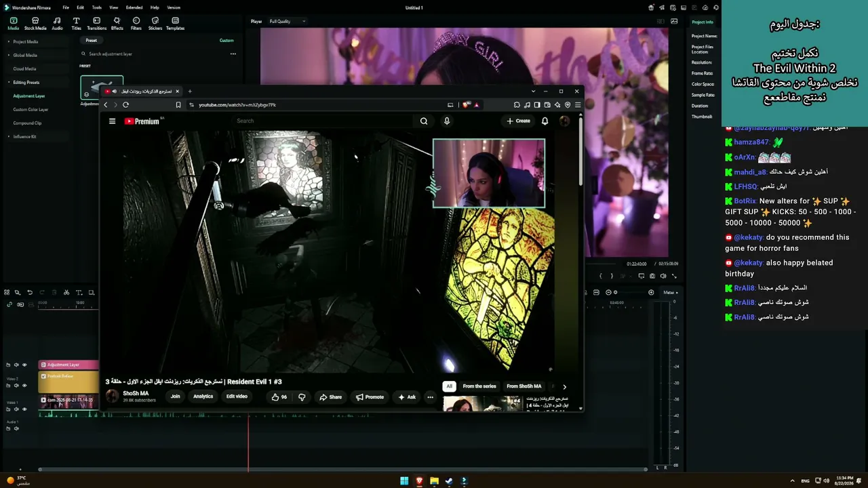This screenshot has height=488, width=868.
Task: Click the Promote button
Action: tap(370, 397)
